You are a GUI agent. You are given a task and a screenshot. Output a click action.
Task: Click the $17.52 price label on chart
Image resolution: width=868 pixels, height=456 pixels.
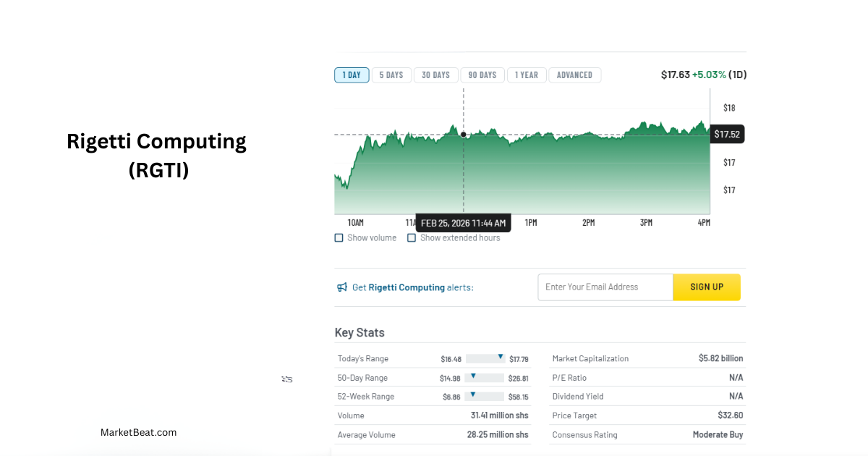pyautogui.click(x=728, y=134)
